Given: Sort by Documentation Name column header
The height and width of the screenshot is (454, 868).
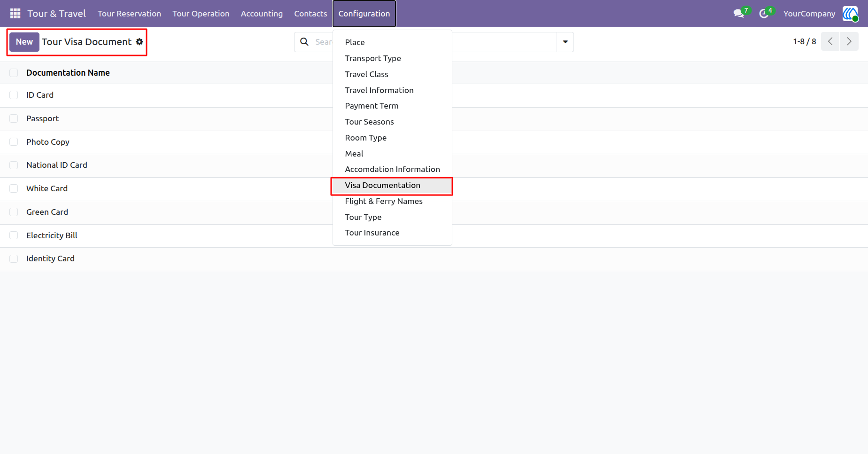Looking at the screenshot, I should point(68,73).
